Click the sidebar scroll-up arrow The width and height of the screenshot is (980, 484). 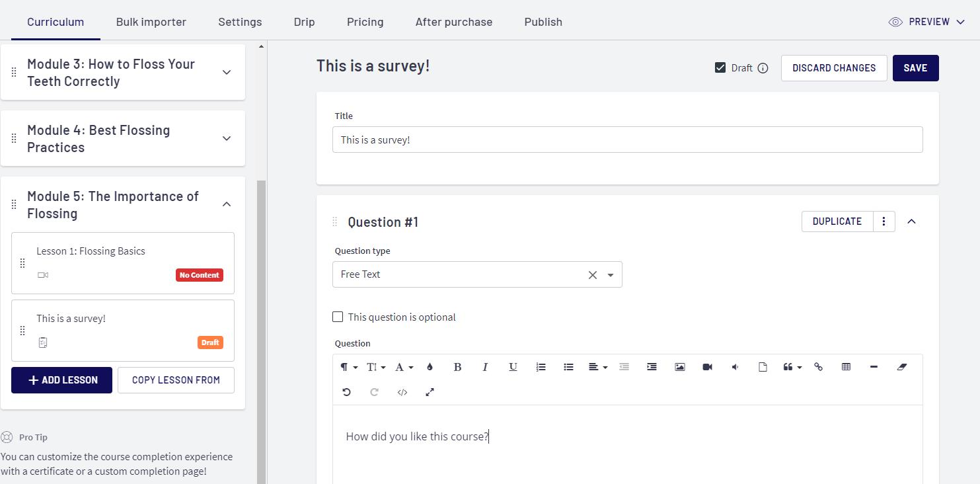click(x=261, y=46)
